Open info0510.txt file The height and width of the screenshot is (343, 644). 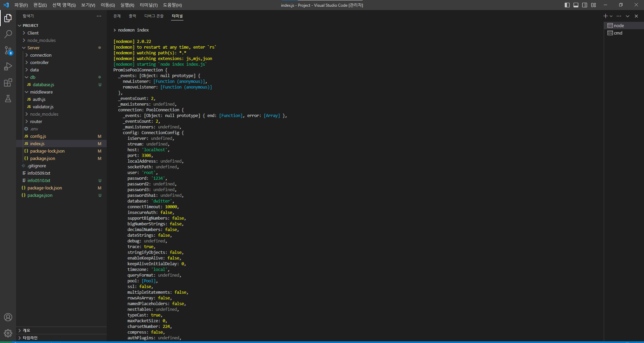point(61,180)
